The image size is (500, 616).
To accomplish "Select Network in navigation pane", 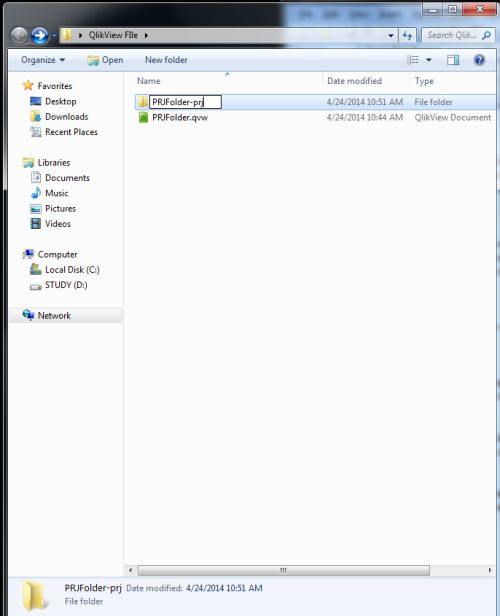I will click(x=54, y=316).
